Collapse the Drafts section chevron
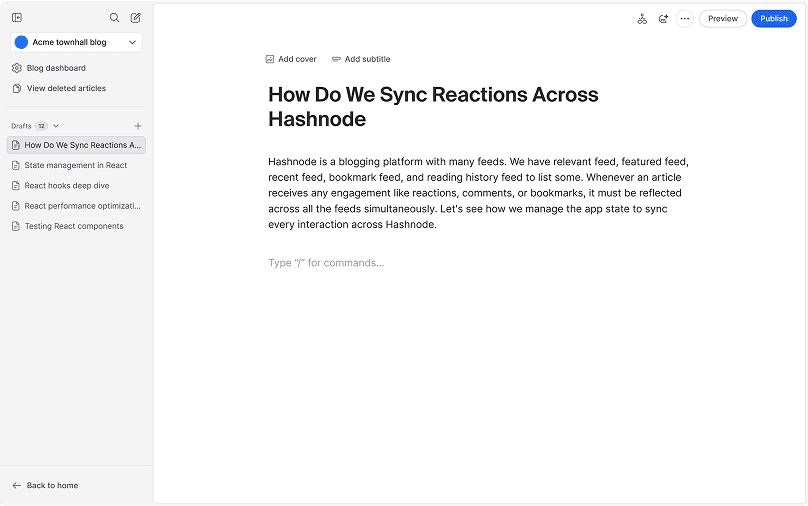Image resolution: width=808 pixels, height=506 pixels. pyautogui.click(x=56, y=126)
